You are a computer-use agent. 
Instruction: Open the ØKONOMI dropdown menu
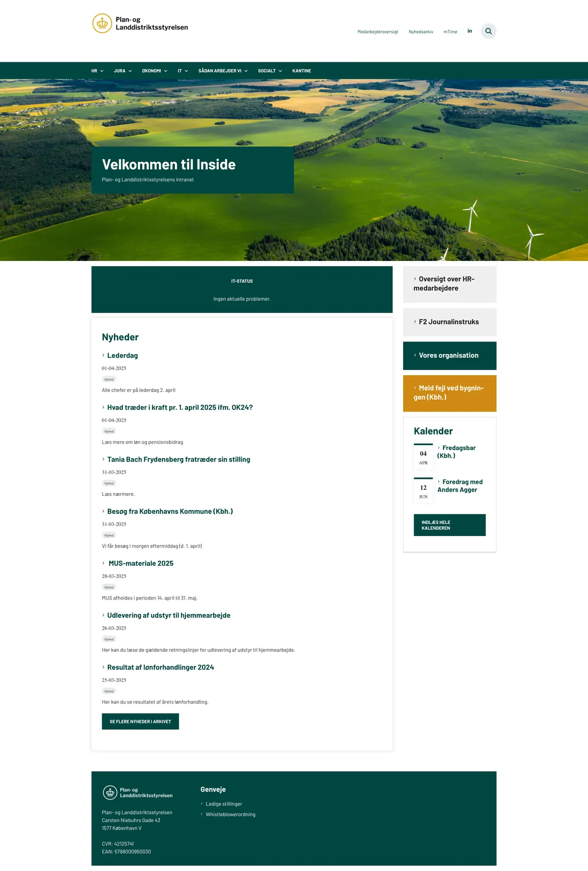pyautogui.click(x=154, y=71)
